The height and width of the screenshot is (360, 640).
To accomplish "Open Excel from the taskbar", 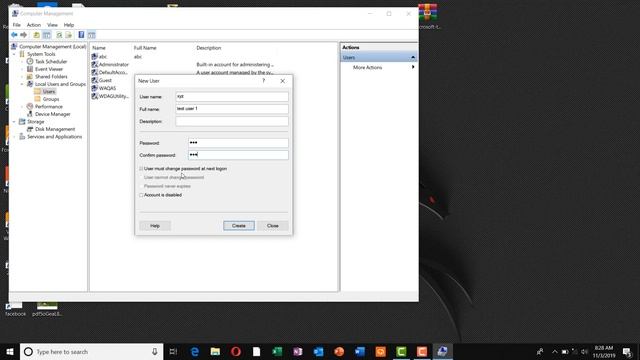I will click(x=277, y=351).
